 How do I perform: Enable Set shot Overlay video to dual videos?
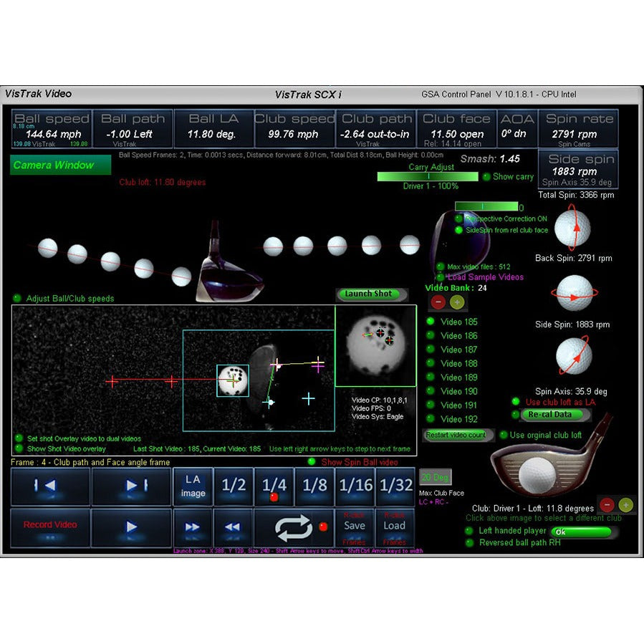[19, 438]
